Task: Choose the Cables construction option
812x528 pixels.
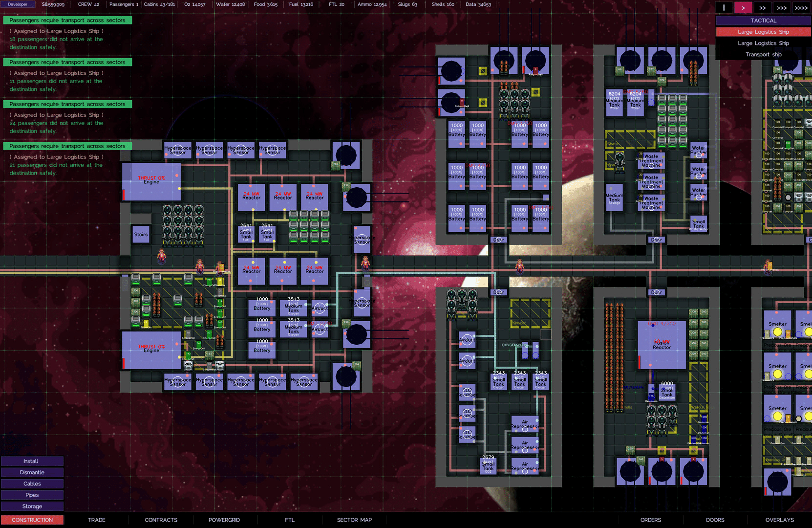Action: 32,484
